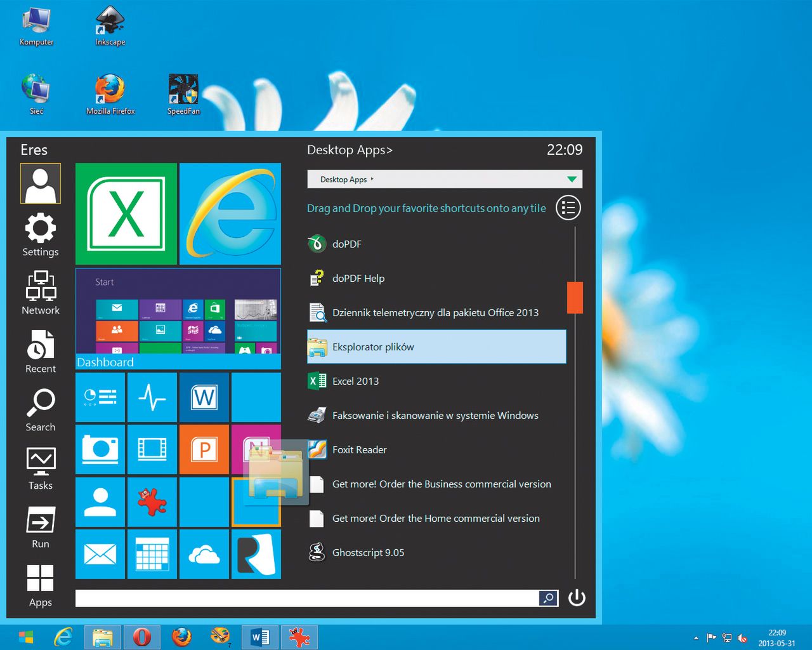This screenshot has width=812, height=650.
Task: Open the people contact tile
Action: click(100, 501)
